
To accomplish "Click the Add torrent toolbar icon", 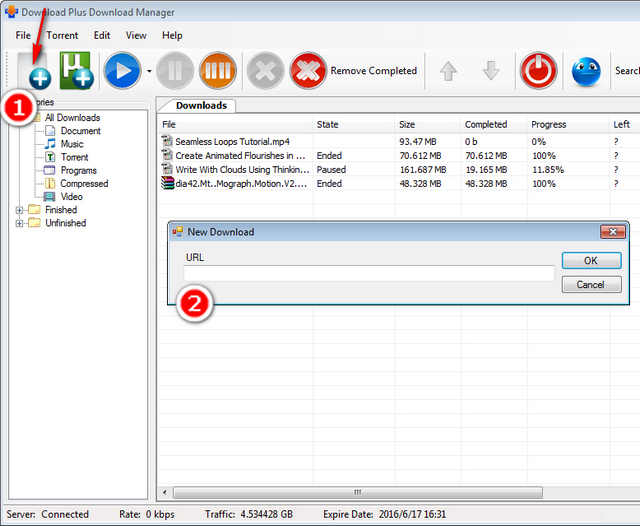I will coord(76,71).
